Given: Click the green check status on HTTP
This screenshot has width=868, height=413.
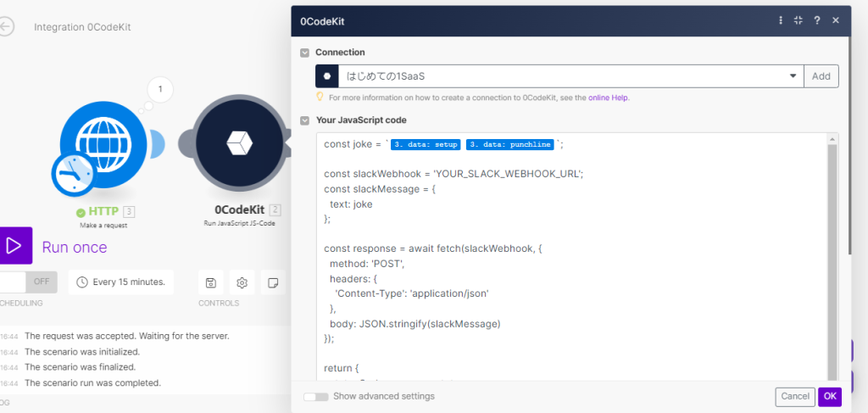Looking at the screenshot, I should [81, 212].
